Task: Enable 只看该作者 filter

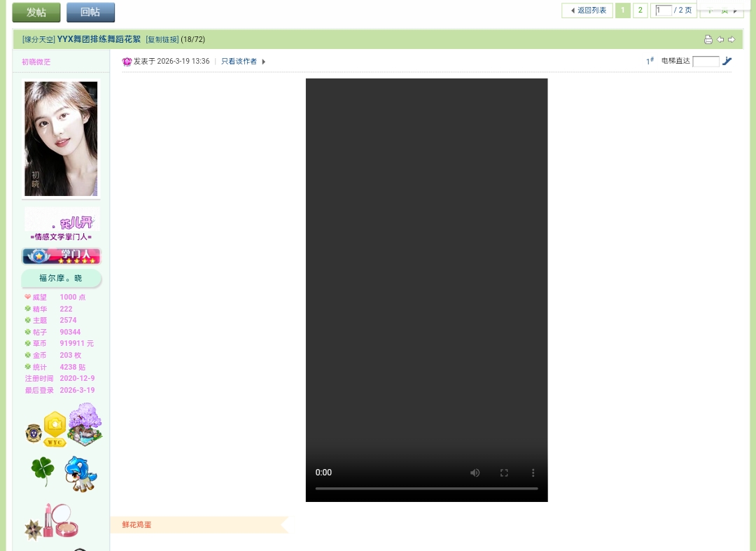Action: 239,61
